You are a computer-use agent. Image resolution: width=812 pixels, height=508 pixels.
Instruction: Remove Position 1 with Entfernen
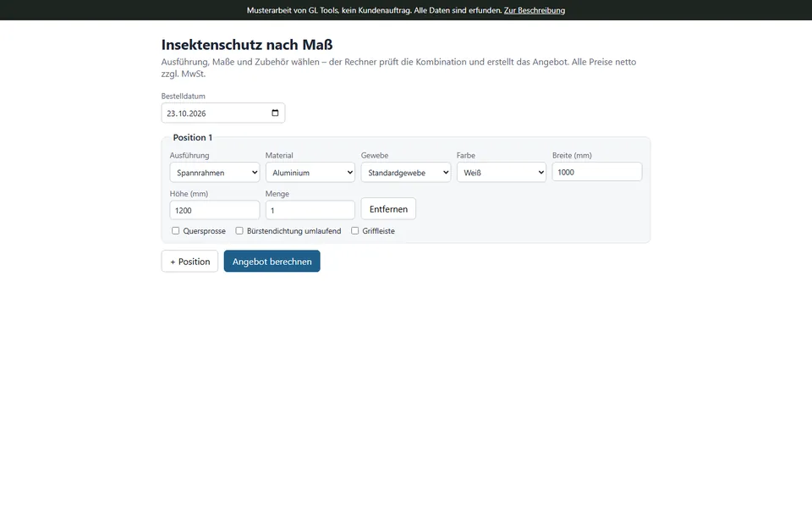pyautogui.click(x=388, y=209)
